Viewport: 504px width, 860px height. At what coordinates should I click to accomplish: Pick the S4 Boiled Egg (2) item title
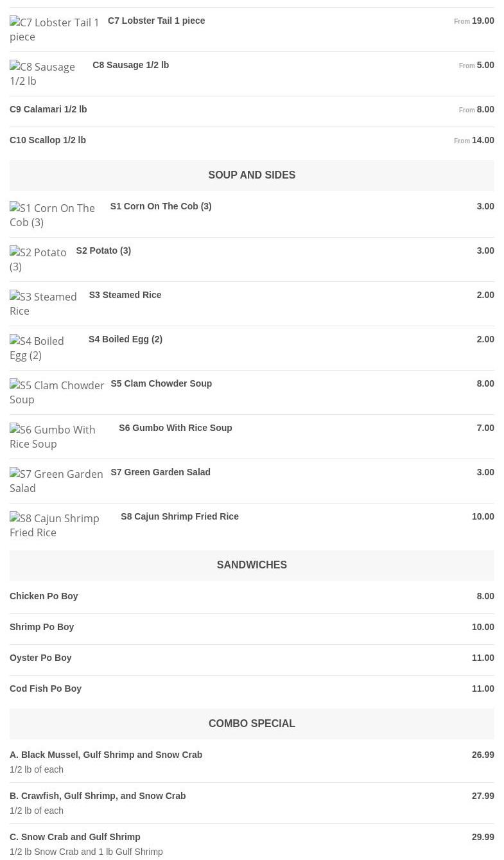(x=125, y=339)
